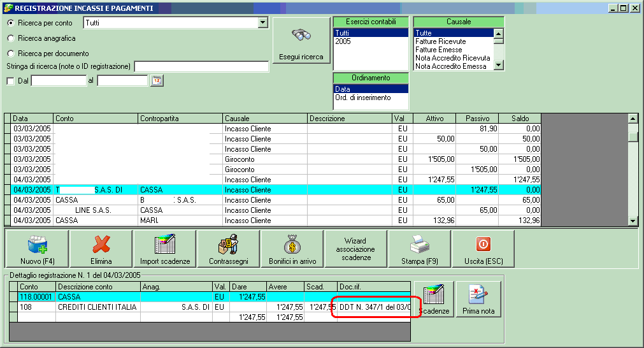644x348 pixels.
Task: Sort by Data in Ordinamento
Action: [371, 89]
